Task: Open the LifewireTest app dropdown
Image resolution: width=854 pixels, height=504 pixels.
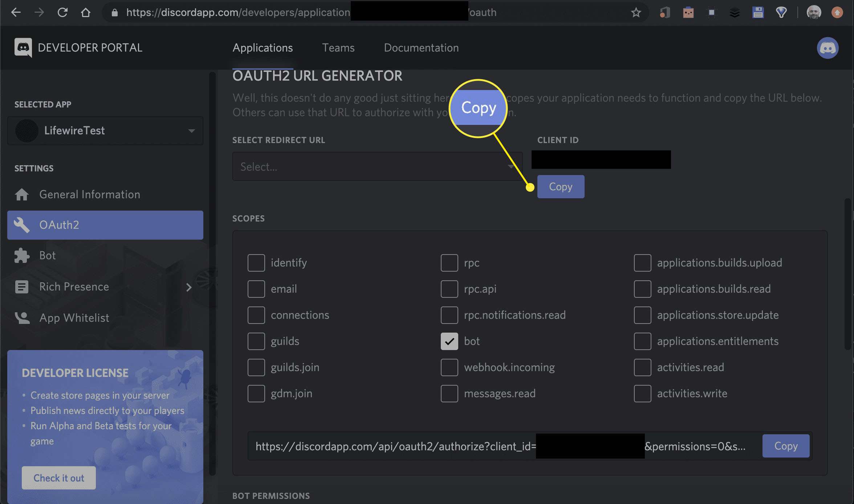Action: click(x=191, y=131)
